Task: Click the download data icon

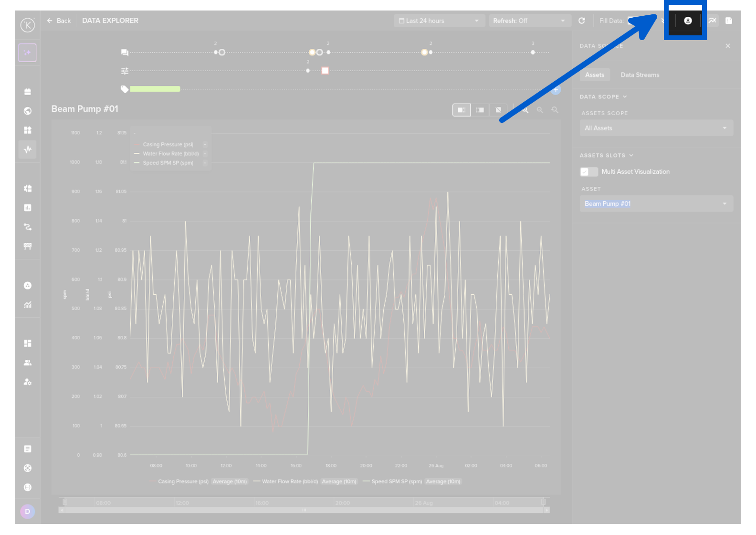Action: tap(688, 21)
